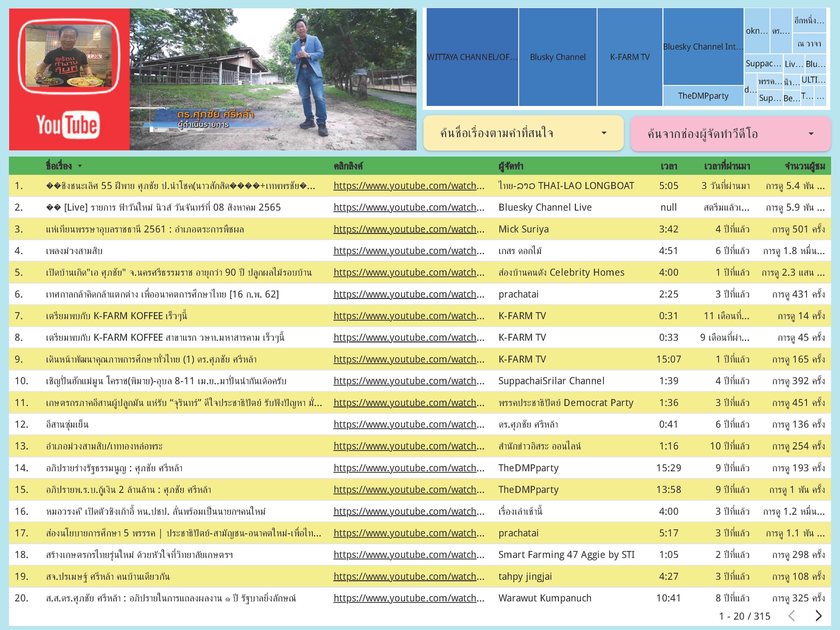
Task: Open YouTube link for Warawut Kumpanuch row
Action: click(409, 598)
